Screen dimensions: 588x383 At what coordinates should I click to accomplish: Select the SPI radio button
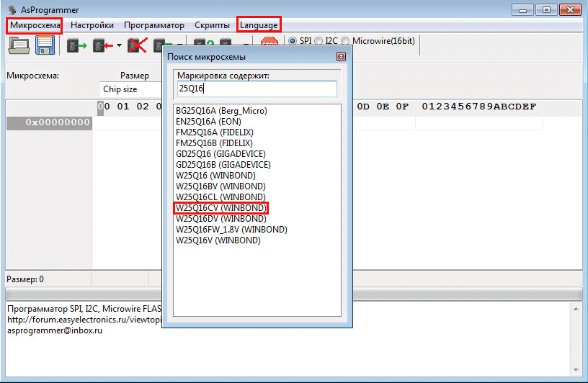[293, 41]
